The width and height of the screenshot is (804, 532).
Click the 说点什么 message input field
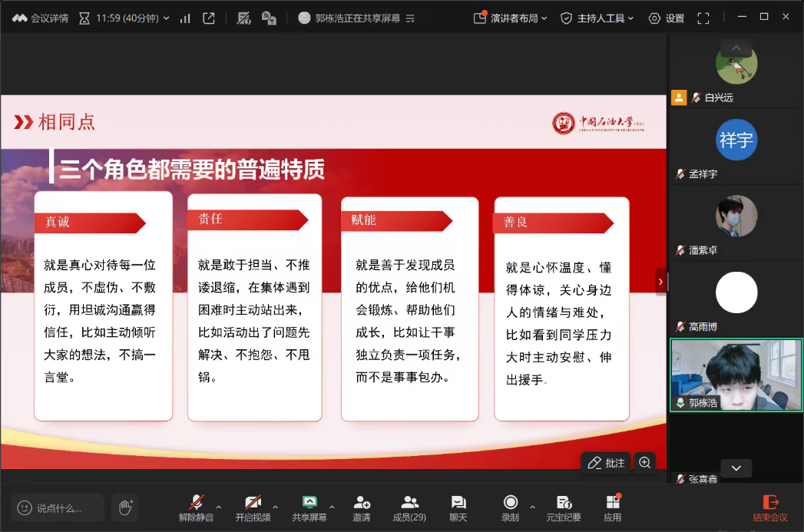tap(58, 507)
